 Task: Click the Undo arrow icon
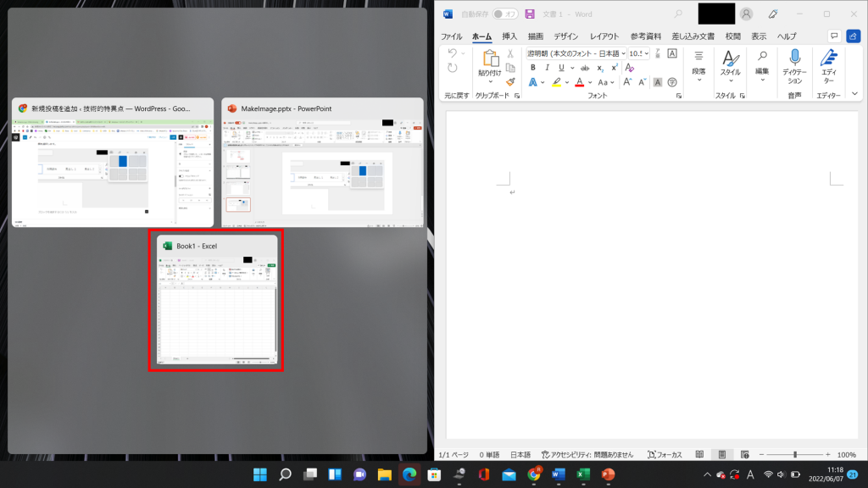[x=453, y=53]
